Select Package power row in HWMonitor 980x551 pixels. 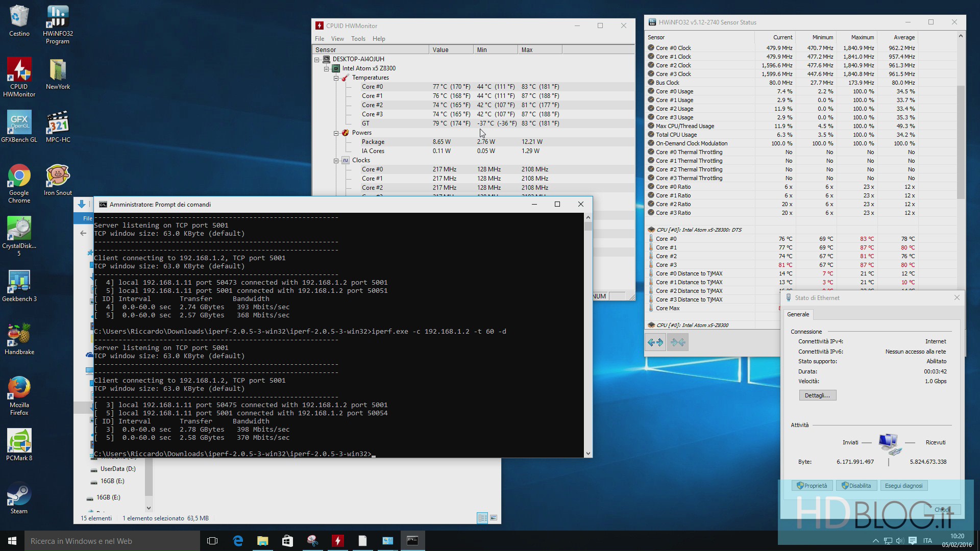[x=473, y=142]
